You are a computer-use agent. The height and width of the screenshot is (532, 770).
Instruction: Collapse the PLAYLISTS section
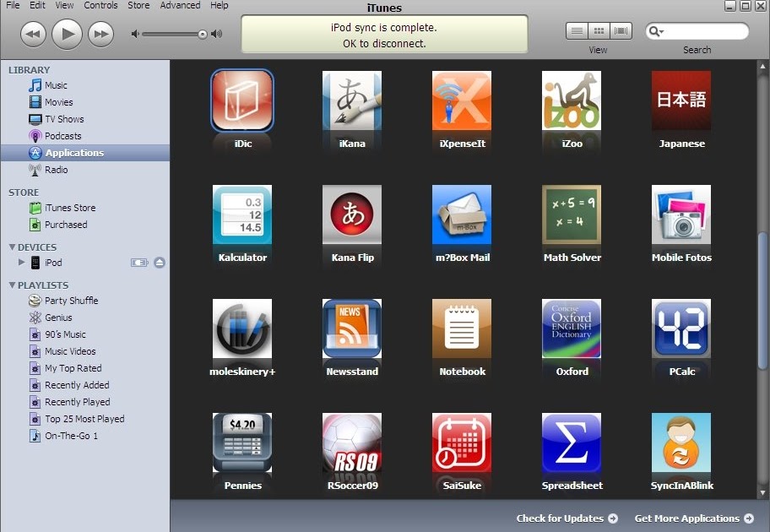click(x=12, y=285)
